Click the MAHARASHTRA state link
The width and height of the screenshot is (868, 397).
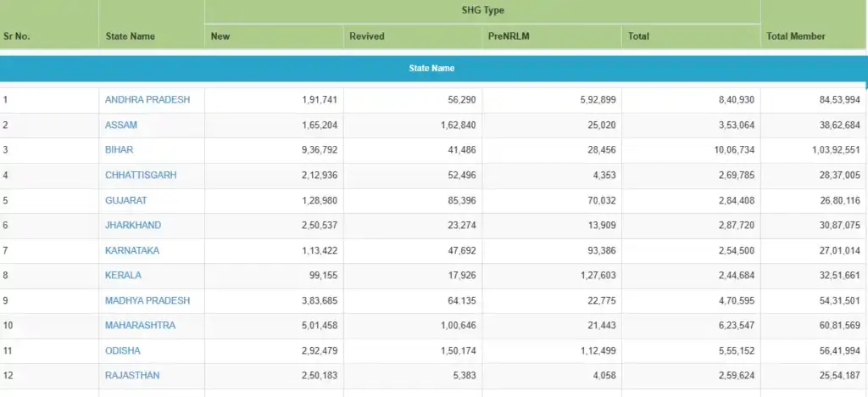coord(140,325)
